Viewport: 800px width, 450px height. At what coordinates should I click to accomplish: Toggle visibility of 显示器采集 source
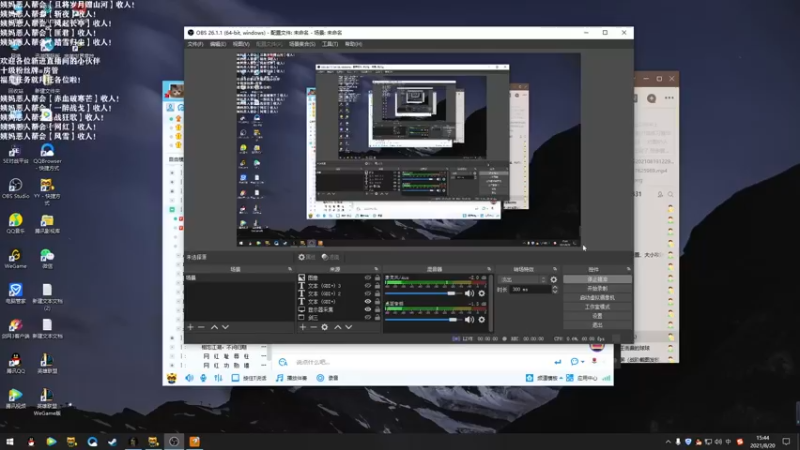coord(367,310)
